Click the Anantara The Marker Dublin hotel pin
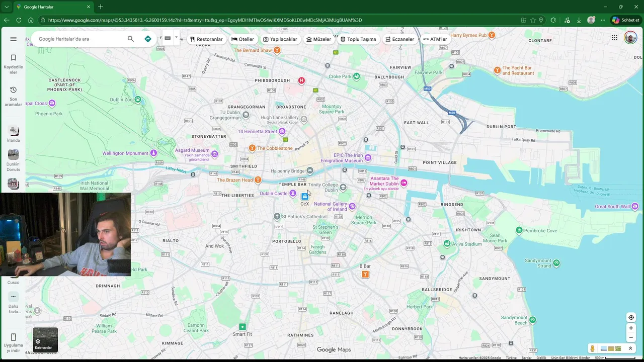Screen dimensions: 644x362 [x=404, y=183]
